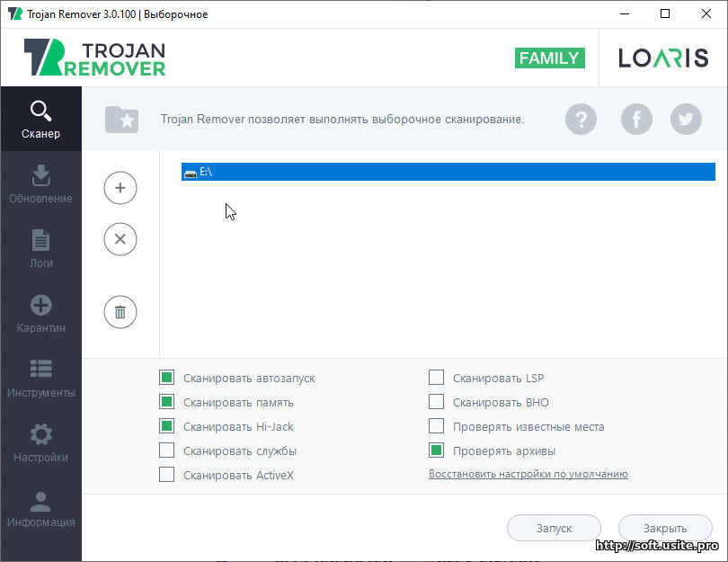Click the Закрыть button
Viewport: 728px width, 562px height.
click(x=665, y=528)
